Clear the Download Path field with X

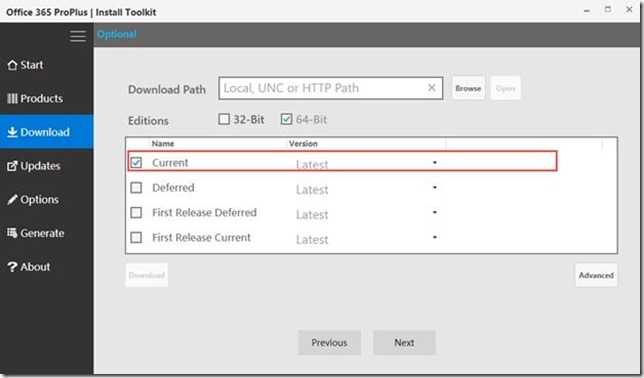click(431, 88)
